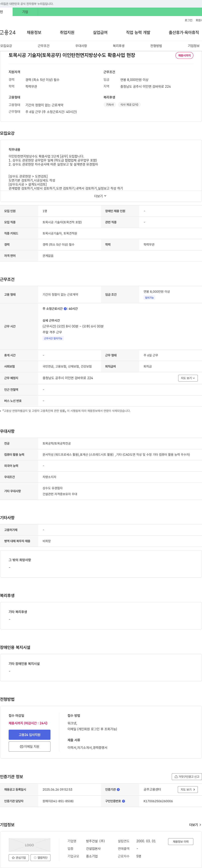202x868 pixels.
Task: Click the 고용24 logo
Action: 7,32
